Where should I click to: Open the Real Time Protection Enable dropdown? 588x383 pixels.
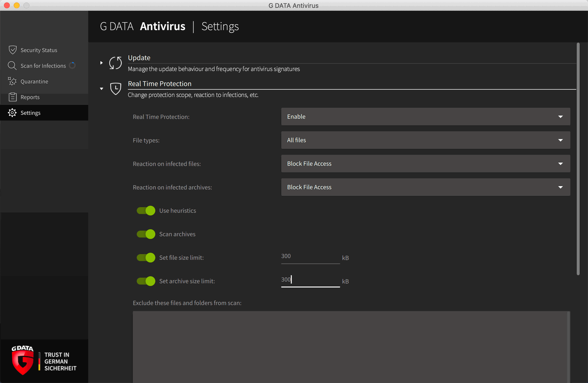pyautogui.click(x=426, y=117)
